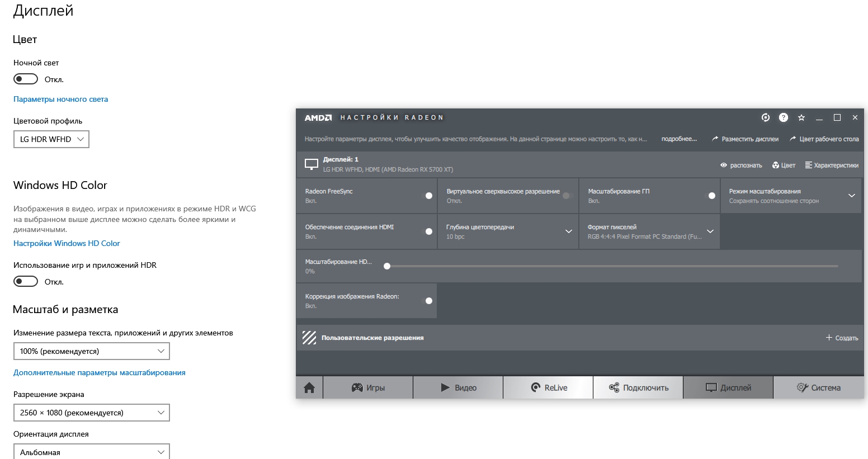
Task: Close the Radeon settings window
Action: pos(855,117)
